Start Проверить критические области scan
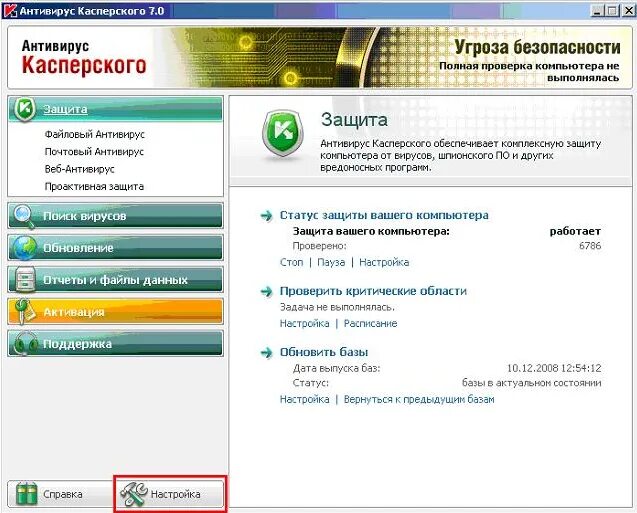637x513 pixels. (373, 291)
